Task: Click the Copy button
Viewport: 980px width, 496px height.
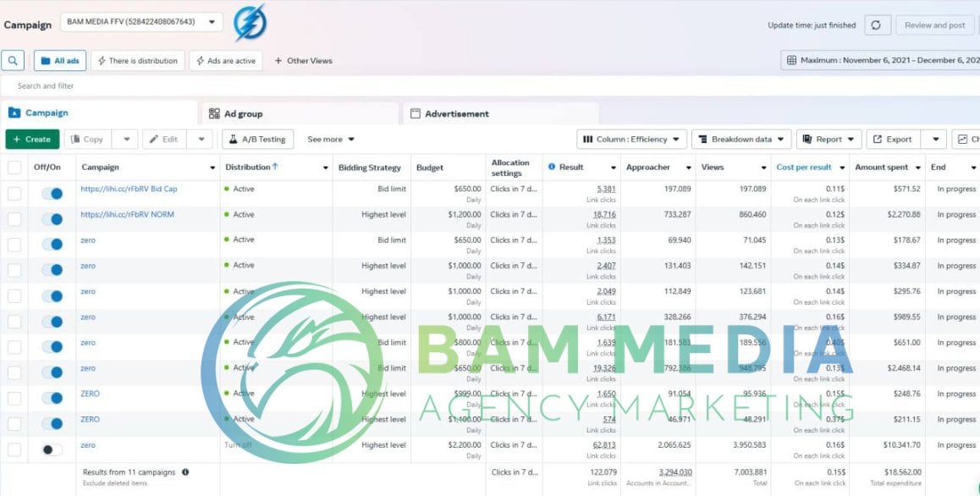Action: pyautogui.click(x=87, y=140)
